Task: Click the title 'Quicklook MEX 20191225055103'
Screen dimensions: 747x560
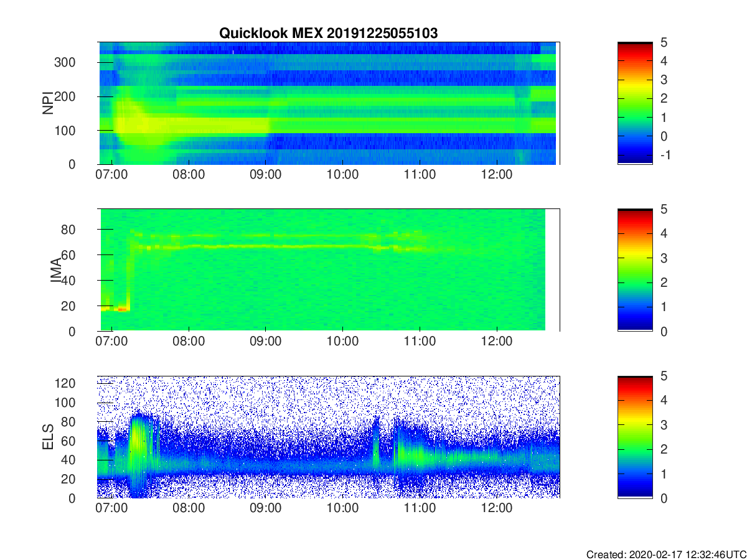Action: (328, 34)
